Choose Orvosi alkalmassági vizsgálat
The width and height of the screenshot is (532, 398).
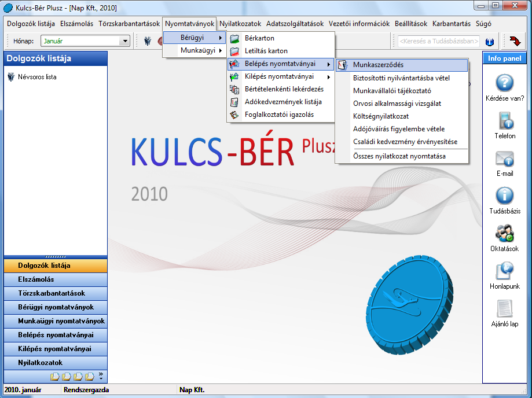[402, 104]
